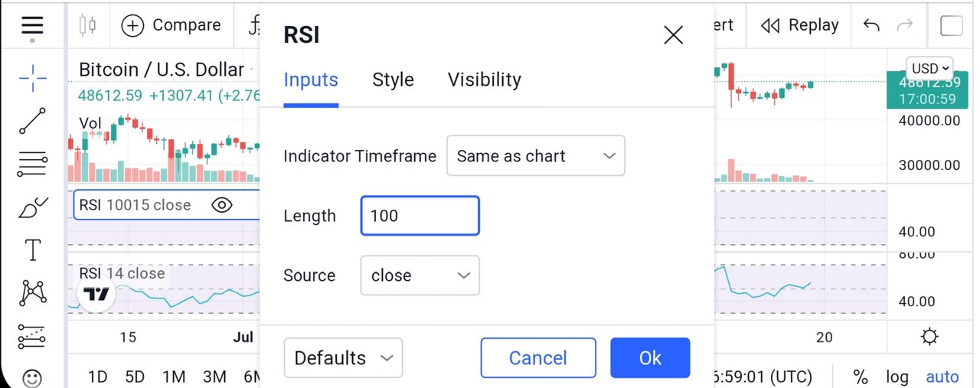Toggle the log scale option
Image resolution: width=980 pixels, height=388 pixels.
(897, 377)
